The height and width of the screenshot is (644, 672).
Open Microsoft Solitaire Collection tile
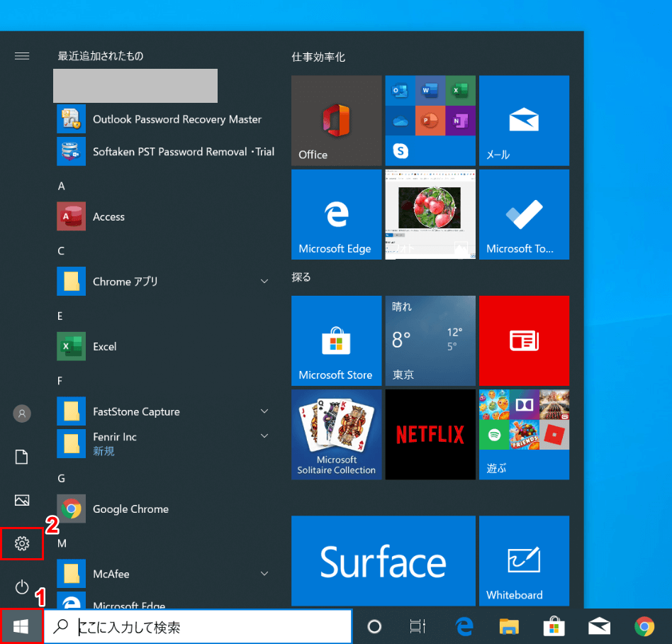pos(337,434)
